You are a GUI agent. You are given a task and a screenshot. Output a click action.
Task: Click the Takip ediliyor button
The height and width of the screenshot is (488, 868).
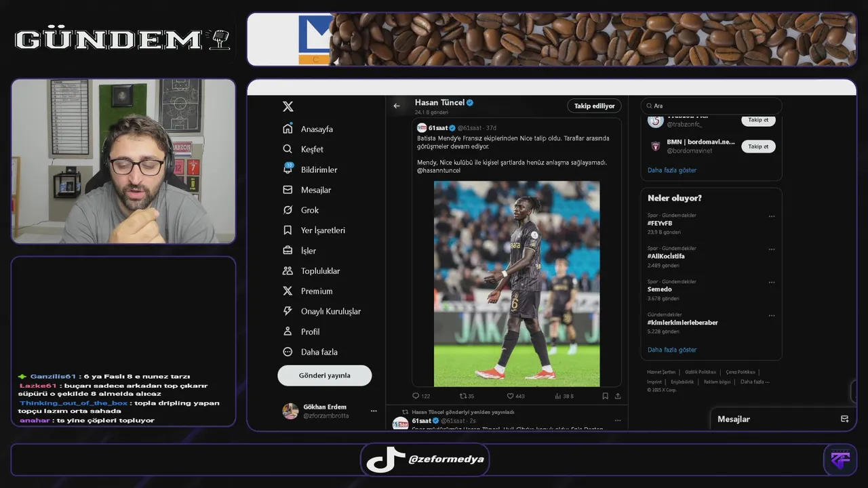pyautogui.click(x=594, y=106)
